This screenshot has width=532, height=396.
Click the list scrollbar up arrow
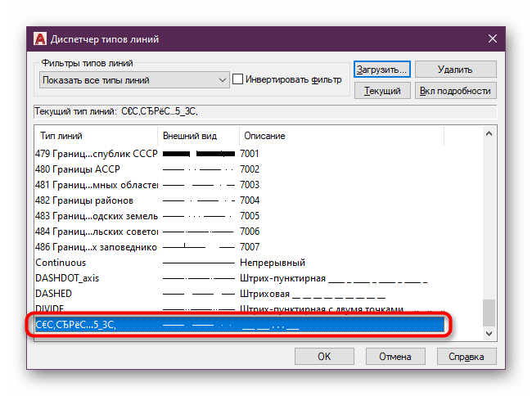(489, 133)
